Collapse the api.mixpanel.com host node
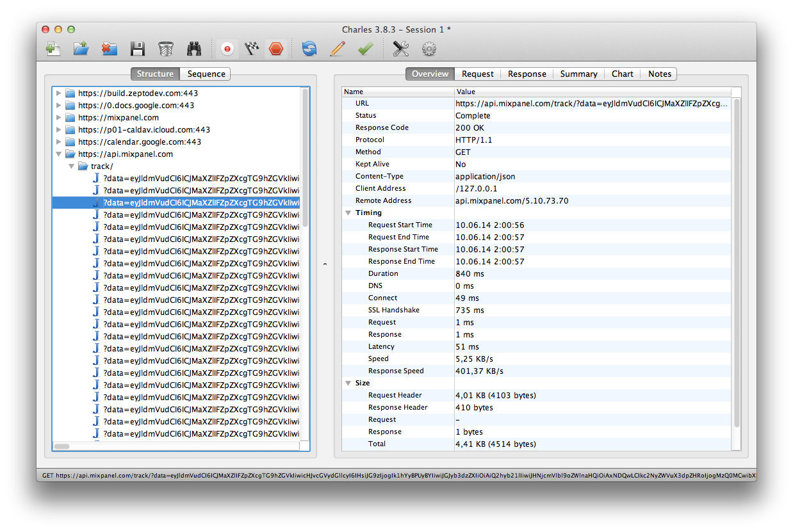Screen dimensions: 793x532 [x=59, y=154]
